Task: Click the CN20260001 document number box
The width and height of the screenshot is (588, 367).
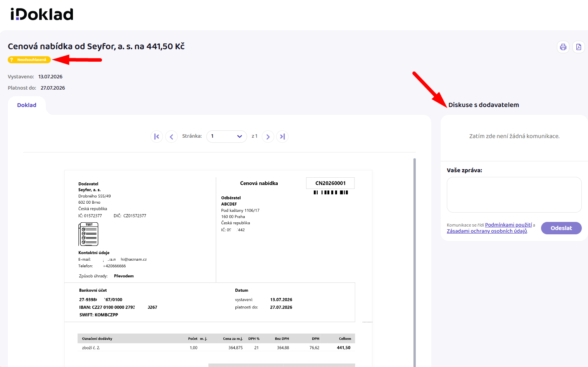Action: click(x=330, y=183)
